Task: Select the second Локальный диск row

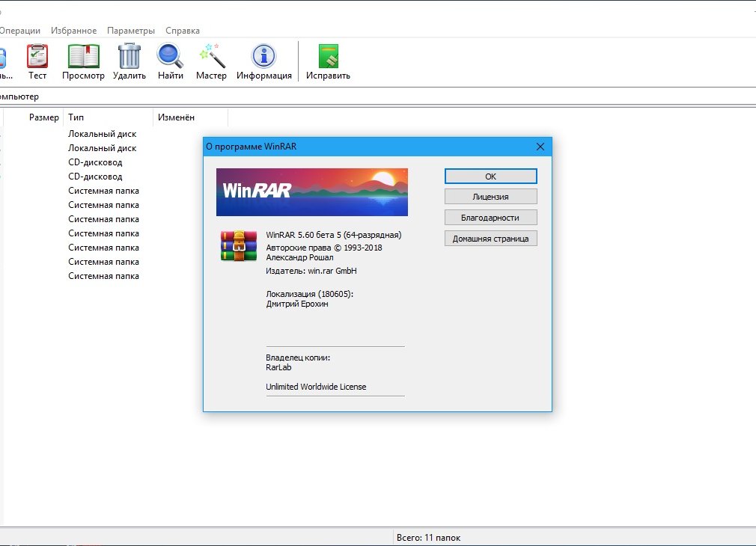Action: (x=103, y=148)
